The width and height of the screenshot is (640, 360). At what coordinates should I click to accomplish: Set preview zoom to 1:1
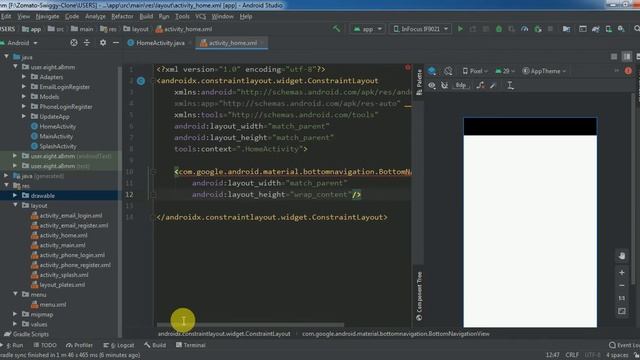[622, 298]
